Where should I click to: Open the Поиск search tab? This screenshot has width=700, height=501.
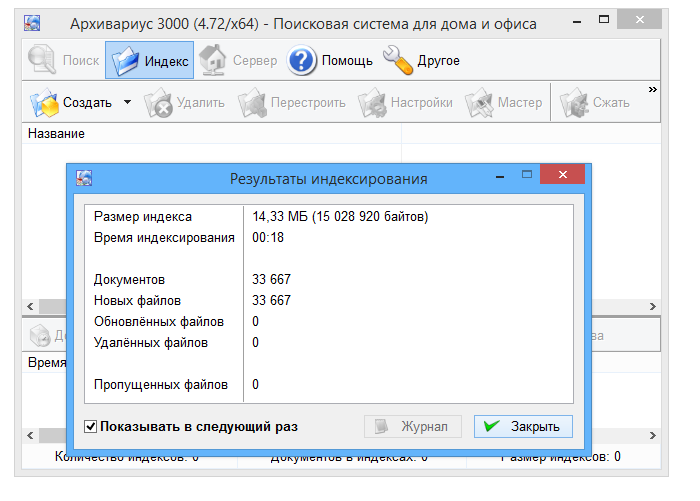[63, 60]
